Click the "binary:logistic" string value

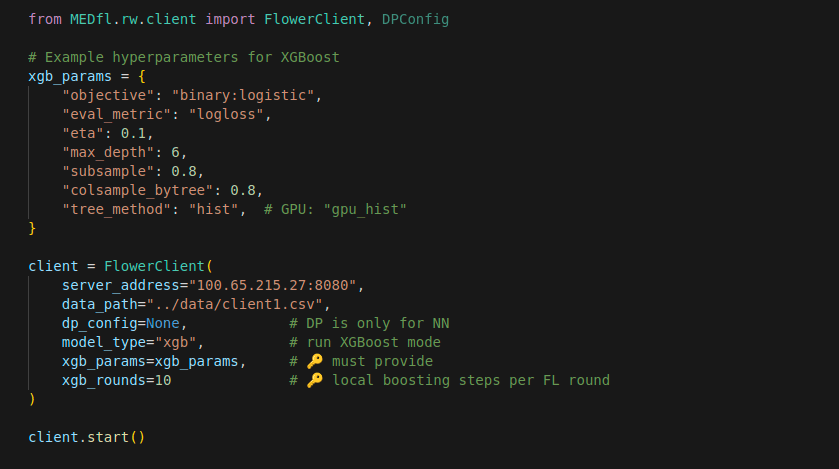pos(243,95)
